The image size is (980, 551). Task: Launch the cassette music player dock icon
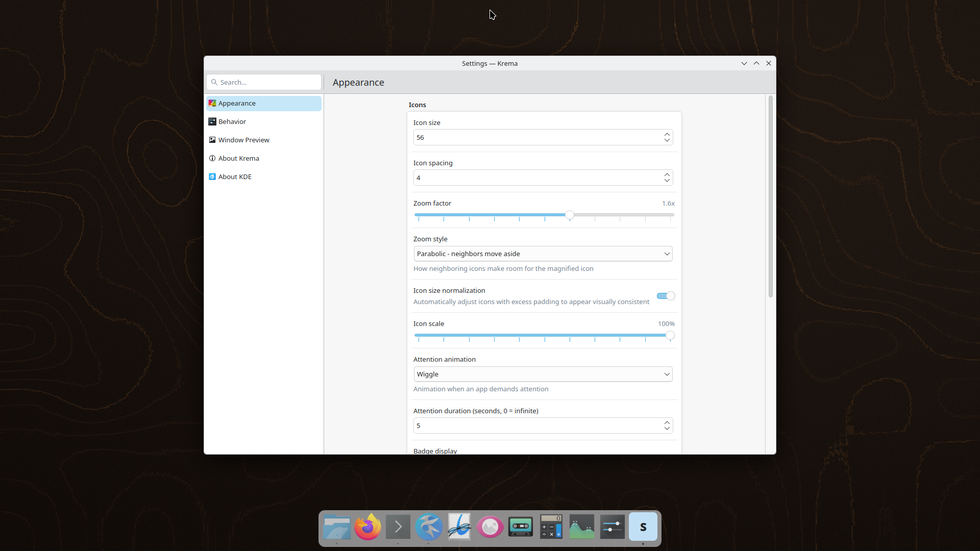pyautogui.click(x=521, y=527)
